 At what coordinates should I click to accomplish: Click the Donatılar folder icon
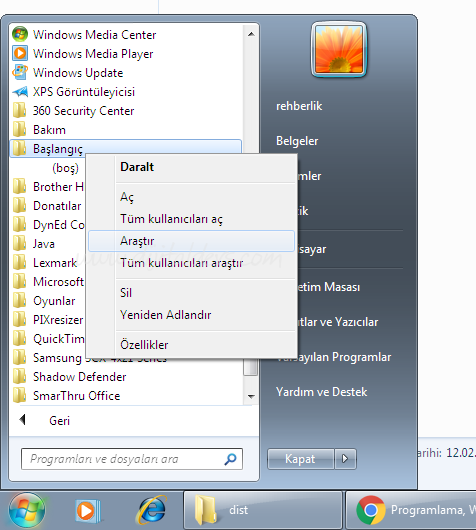19,206
